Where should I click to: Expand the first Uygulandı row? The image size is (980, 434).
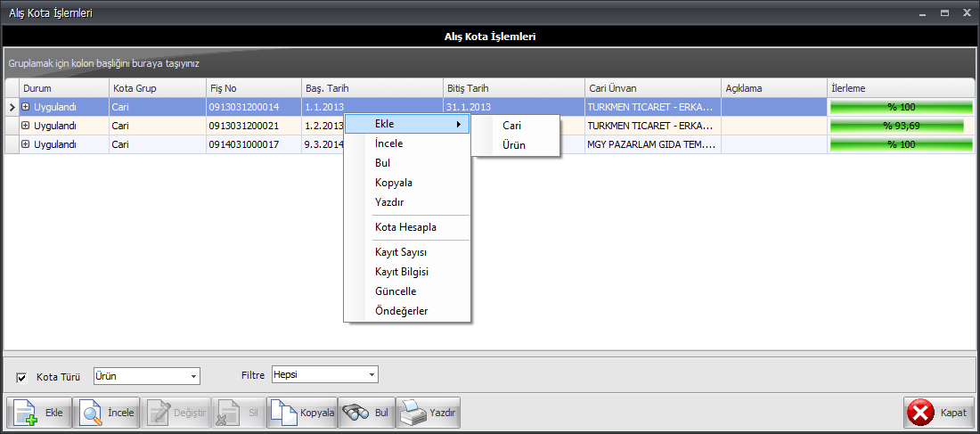tap(26, 107)
